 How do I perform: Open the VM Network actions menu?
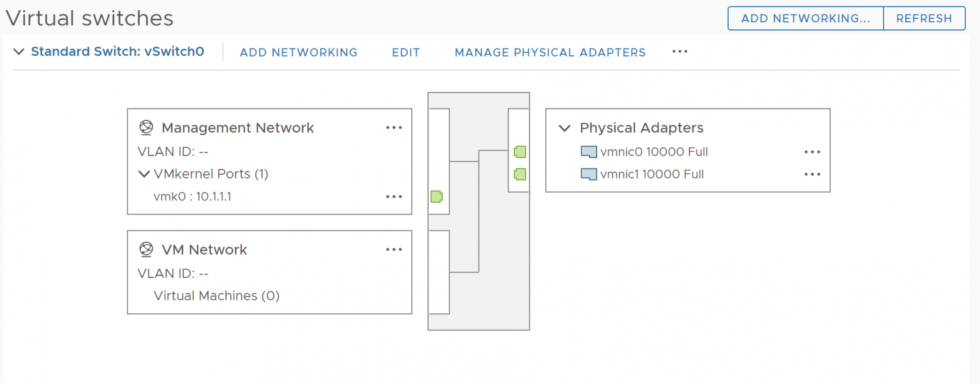click(394, 249)
